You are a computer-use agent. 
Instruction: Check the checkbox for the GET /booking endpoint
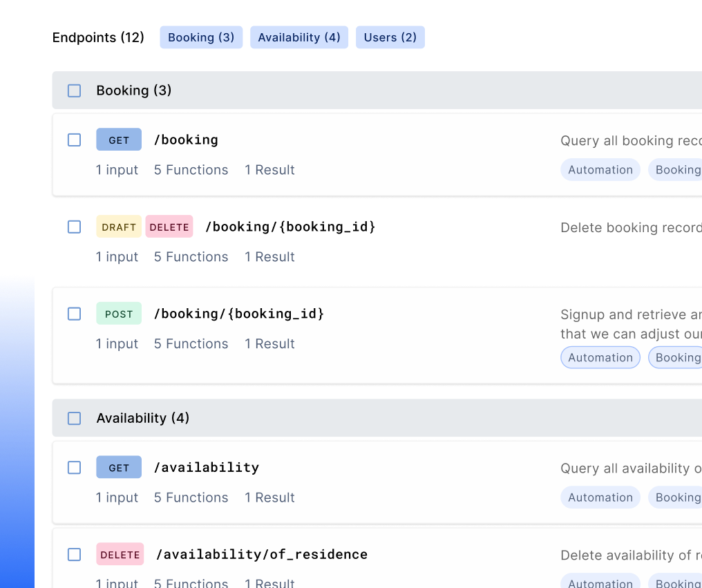tap(74, 140)
